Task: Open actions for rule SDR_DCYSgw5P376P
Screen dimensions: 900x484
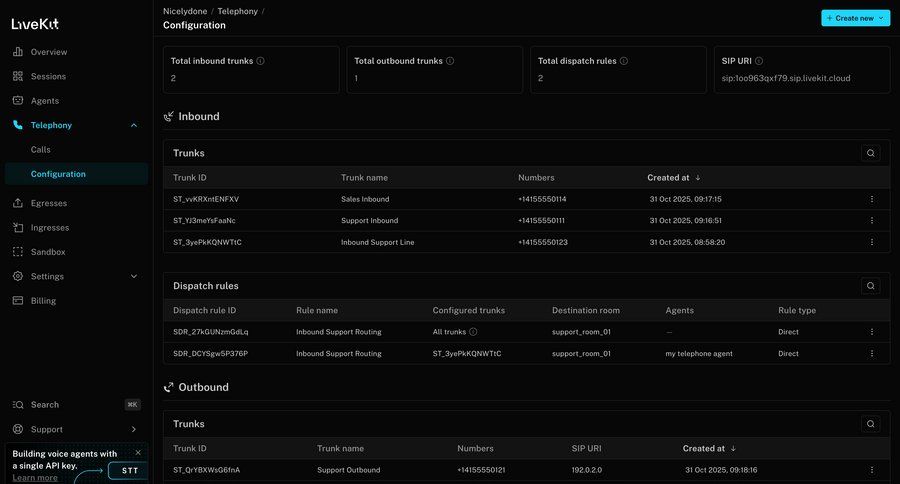Action: click(x=872, y=354)
